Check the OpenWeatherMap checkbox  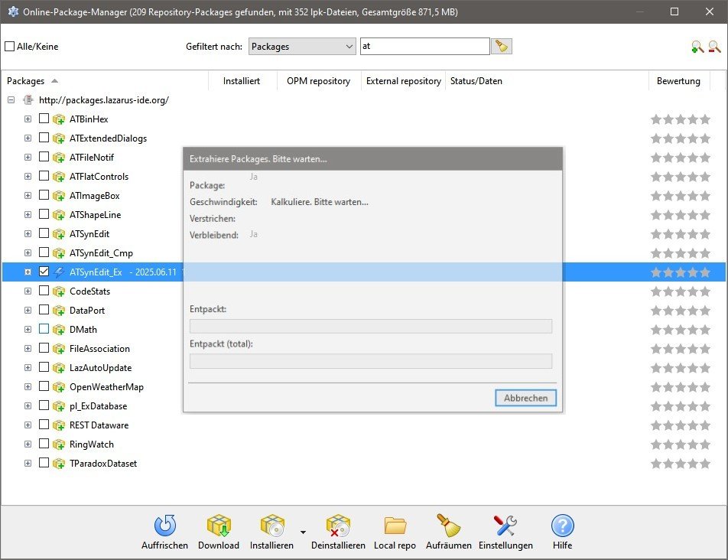click(44, 386)
